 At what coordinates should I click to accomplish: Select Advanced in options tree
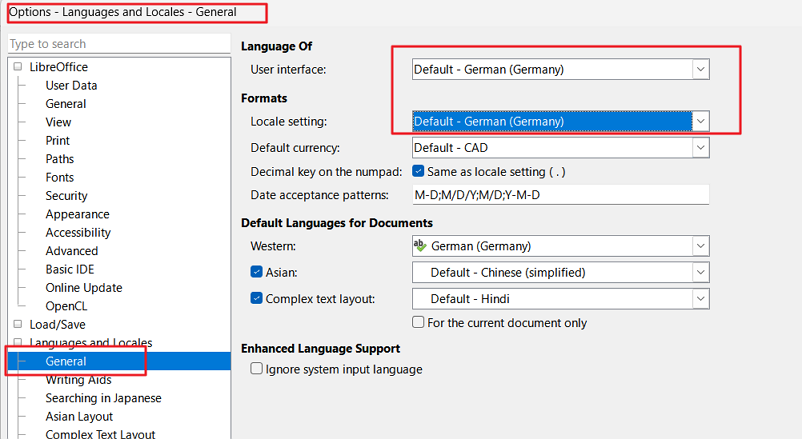coord(72,251)
